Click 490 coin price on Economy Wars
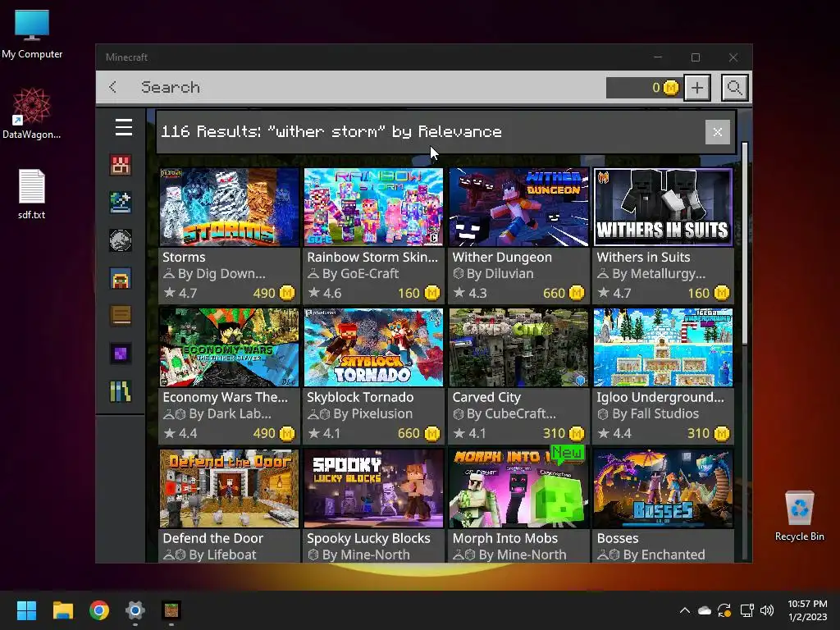Viewport: 840px width, 630px height. [274, 433]
